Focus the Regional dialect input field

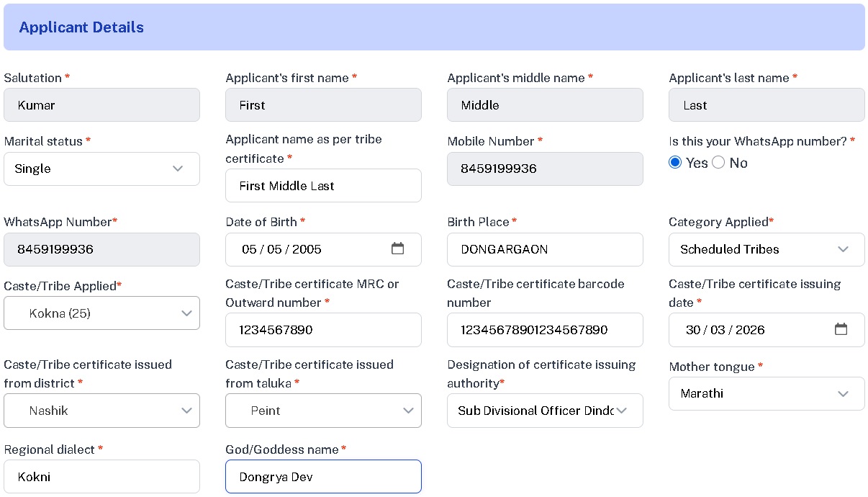pos(101,477)
